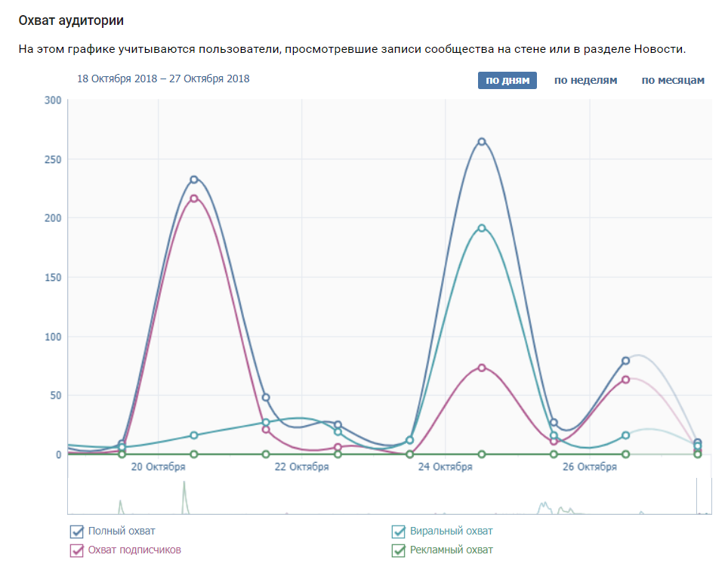Screen dimensions: 728x570
Task: Click the highest full reach point near 265
Action: tap(482, 141)
